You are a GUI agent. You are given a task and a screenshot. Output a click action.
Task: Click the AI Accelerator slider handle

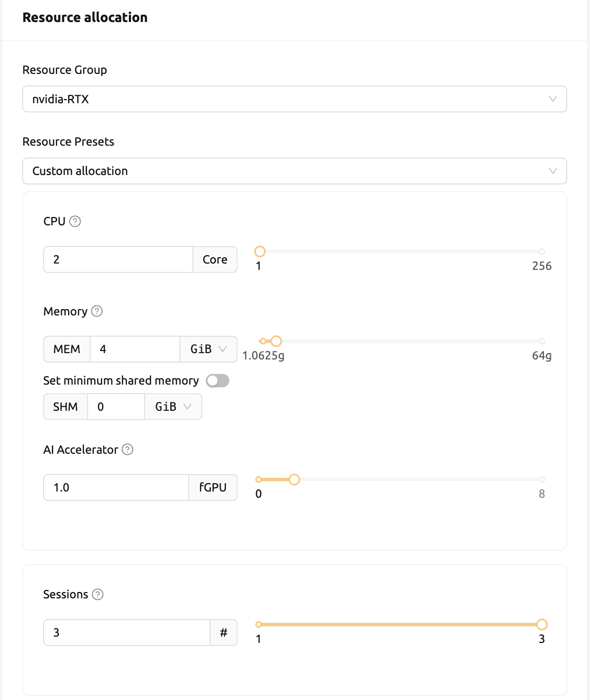coord(294,479)
